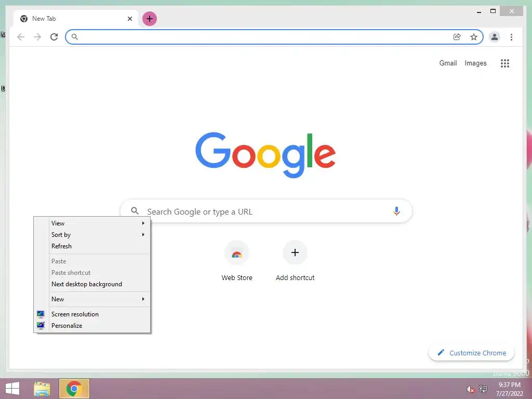Viewport: 532px width, 399px height.
Task: Expand the Sort by submenu
Action: [92, 235]
